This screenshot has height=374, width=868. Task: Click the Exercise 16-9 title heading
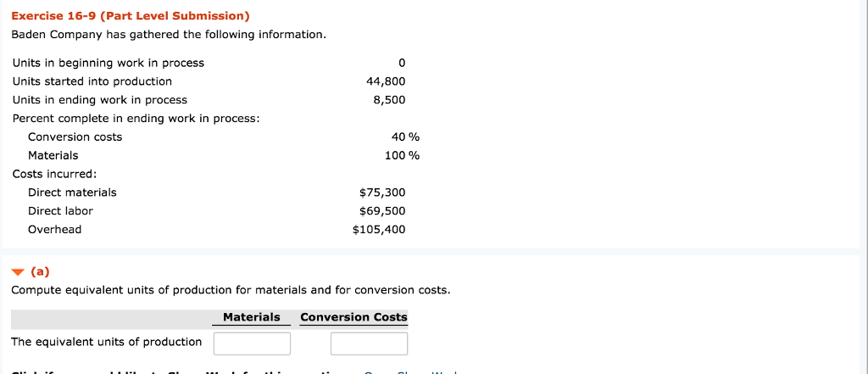131,16
